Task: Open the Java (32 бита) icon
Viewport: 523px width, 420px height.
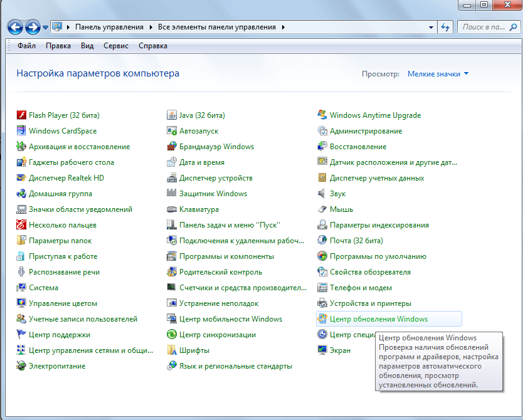Action: pyautogui.click(x=171, y=115)
